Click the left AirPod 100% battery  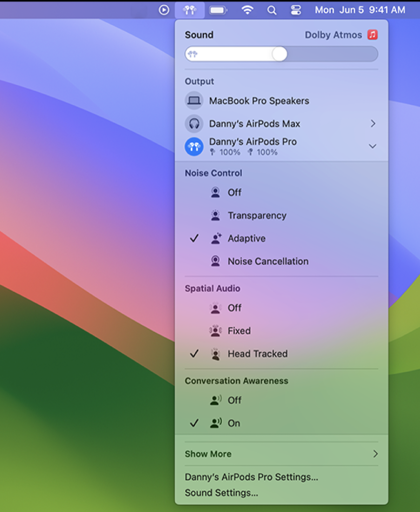(x=225, y=152)
